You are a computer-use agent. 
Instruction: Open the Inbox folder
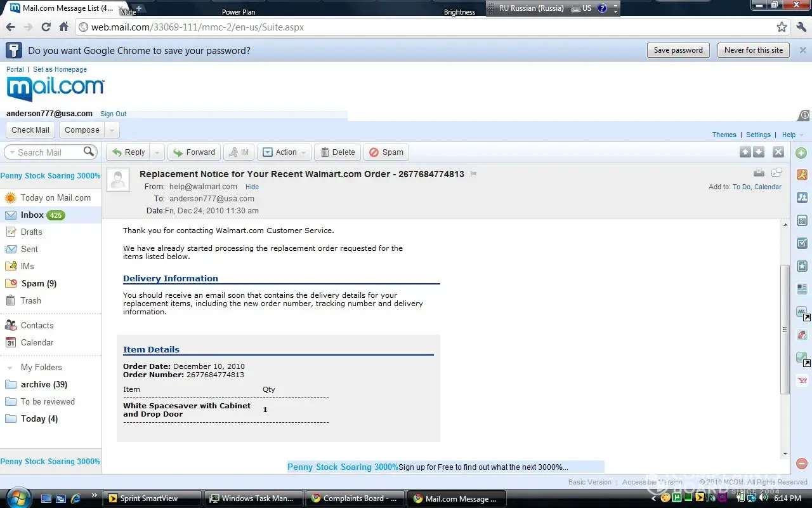(x=32, y=215)
